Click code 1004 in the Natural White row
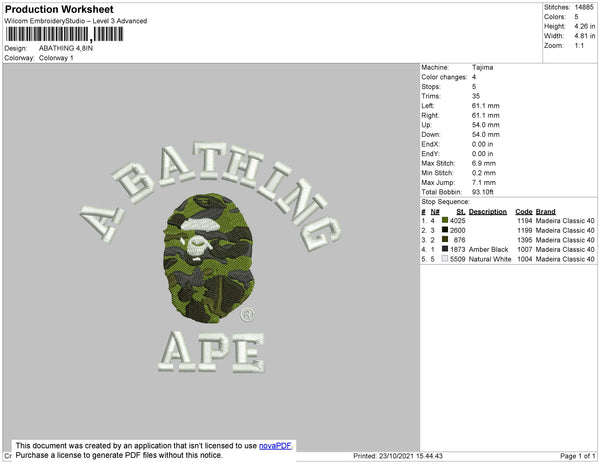The height and width of the screenshot is (464, 600). pos(525,259)
